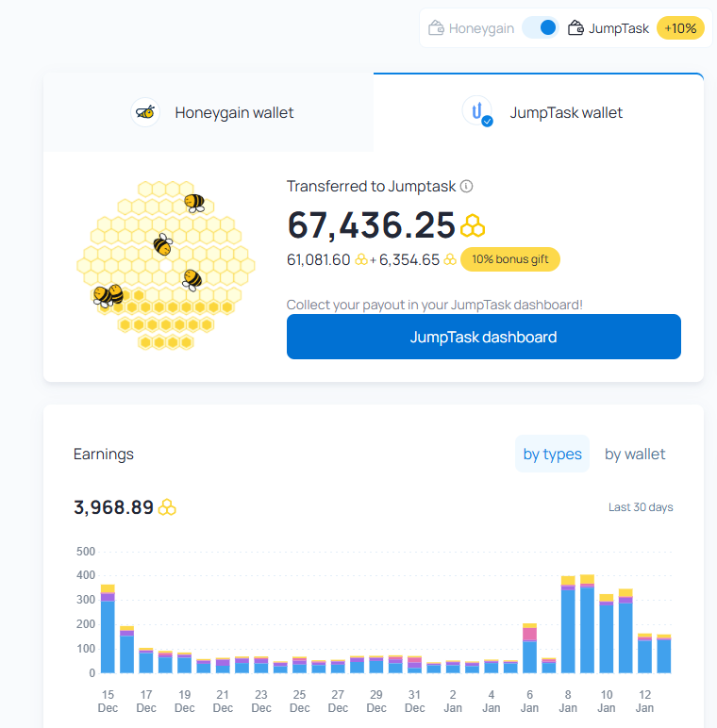Select earnings view by types
717x728 pixels.
[x=552, y=454]
